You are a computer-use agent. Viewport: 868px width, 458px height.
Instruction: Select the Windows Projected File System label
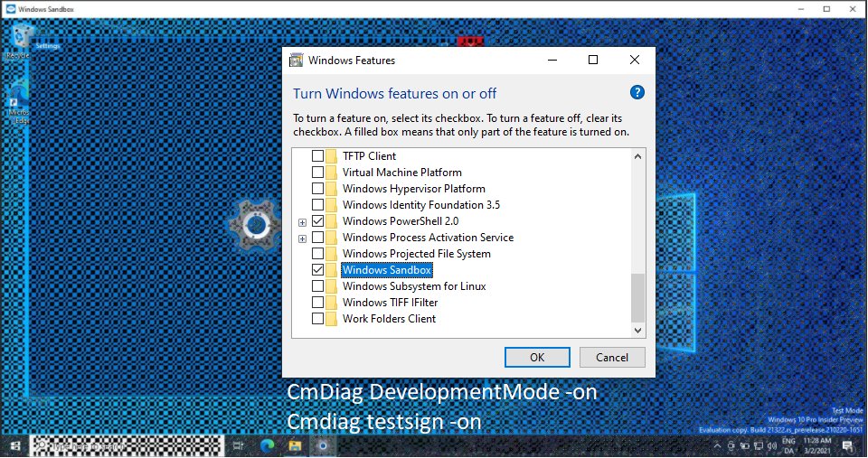point(416,254)
